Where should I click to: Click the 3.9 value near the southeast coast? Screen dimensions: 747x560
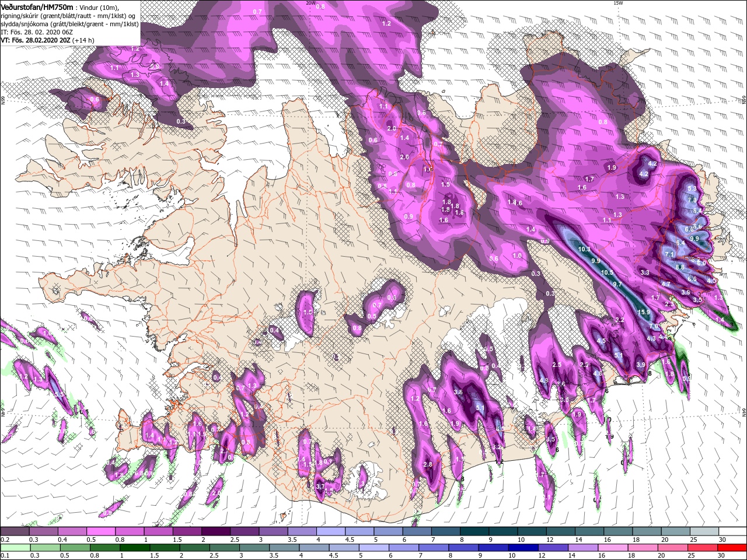[641, 365]
